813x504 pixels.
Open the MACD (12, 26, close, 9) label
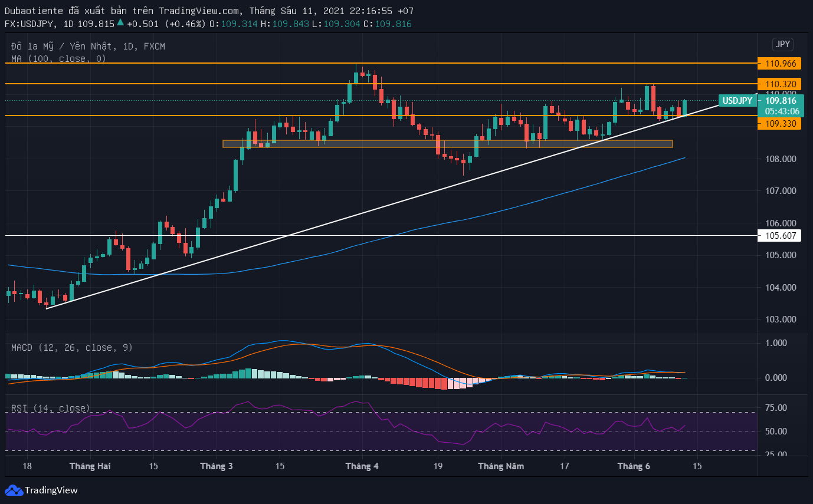tap(72, 347)
